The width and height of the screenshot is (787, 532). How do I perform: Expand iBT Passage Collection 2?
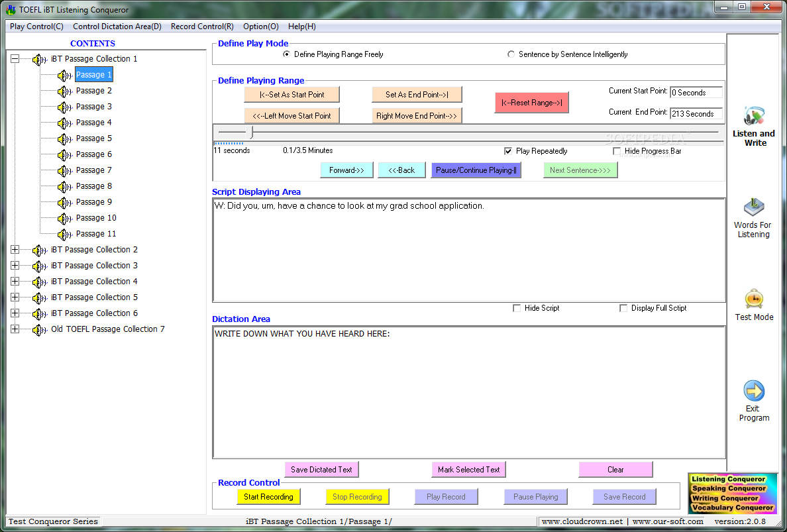coord(15,250)
